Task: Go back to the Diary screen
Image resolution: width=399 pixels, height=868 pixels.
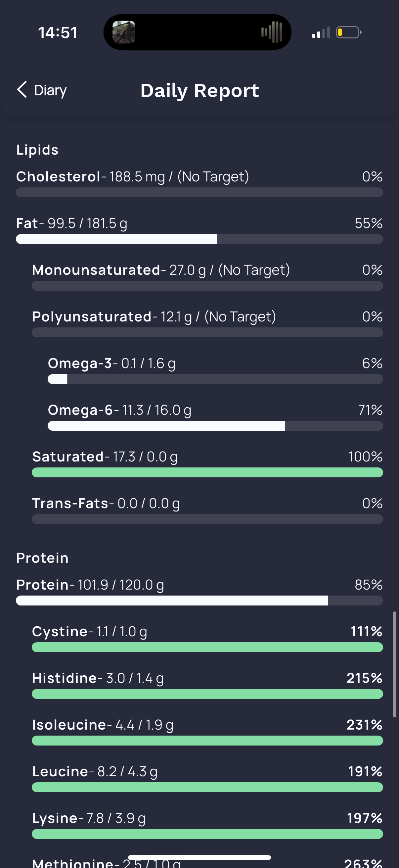Action: pos(42,90)
